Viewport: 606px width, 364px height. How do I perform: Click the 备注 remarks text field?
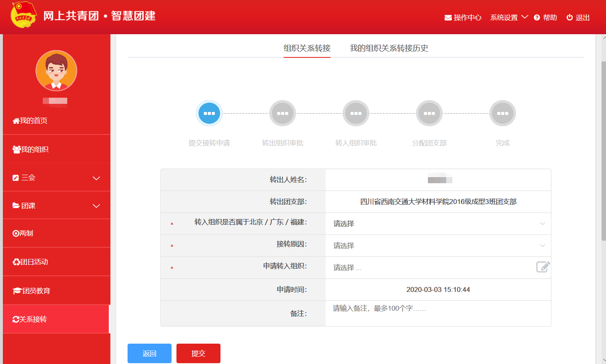tap(438, 313)
